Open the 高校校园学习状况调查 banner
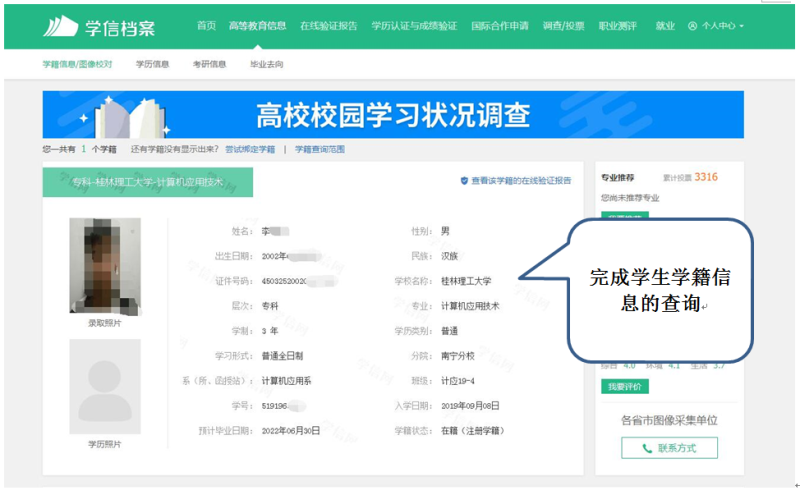The width and height of the screenshot is (800, 495). point(393,114)
